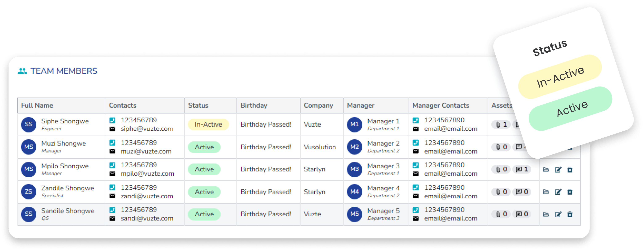
Task: Select the large In-Active pill in Status card
Action: pyautogui.click(x=560, y=77)
